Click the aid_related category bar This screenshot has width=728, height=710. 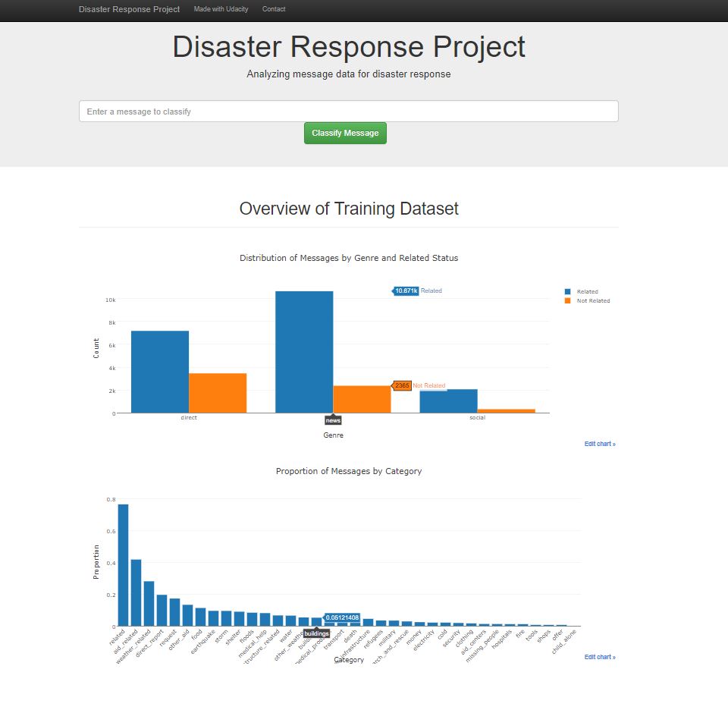[x=136, y=593]
